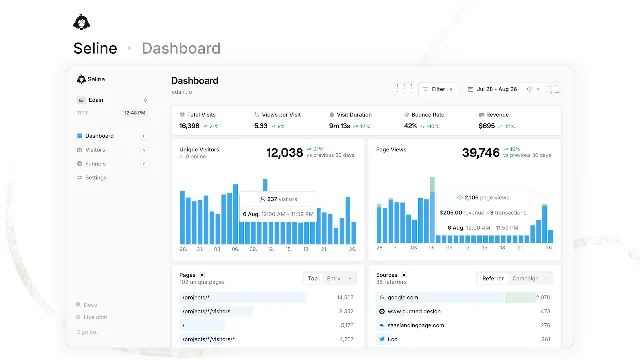Select the Revenue metric

497,120
